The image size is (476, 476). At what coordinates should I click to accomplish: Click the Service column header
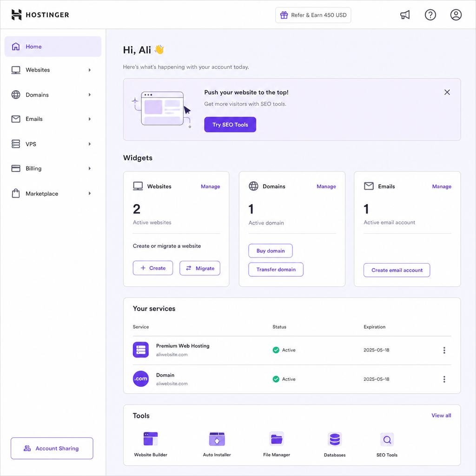141,327
